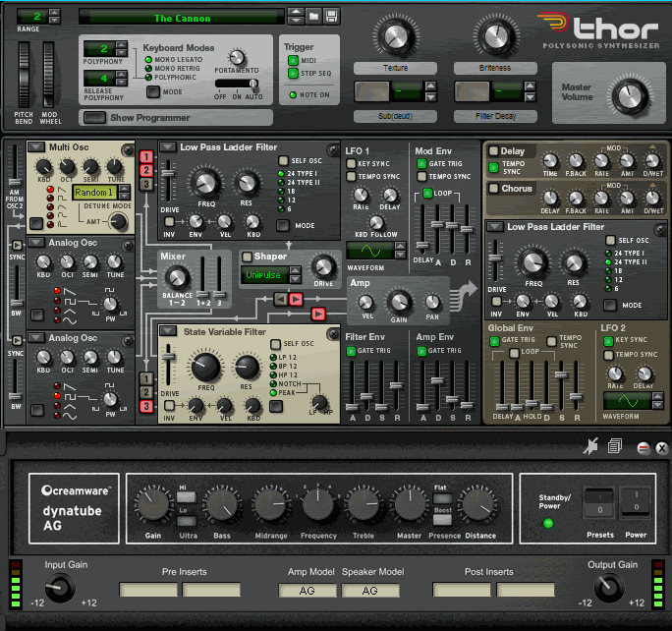Image resolution: width=672 pixels, height=631 pixels.
Task: Click the save patch floppy disk icon
Action: pyautogui.click(x=331, y=17)
